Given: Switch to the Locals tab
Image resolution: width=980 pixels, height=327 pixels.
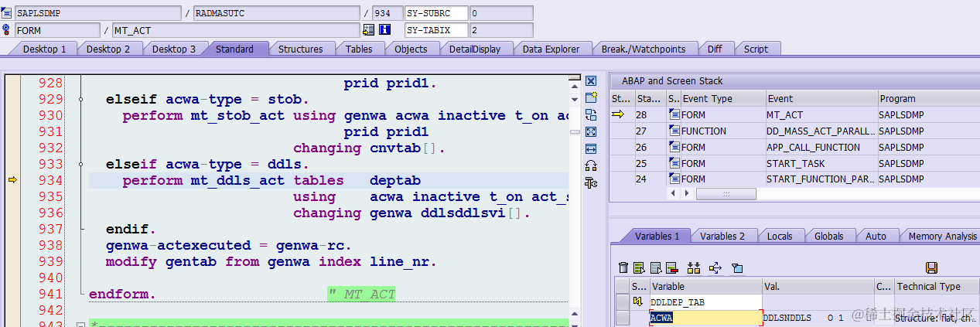Looking at the screenshot, I should pos(779,236).
